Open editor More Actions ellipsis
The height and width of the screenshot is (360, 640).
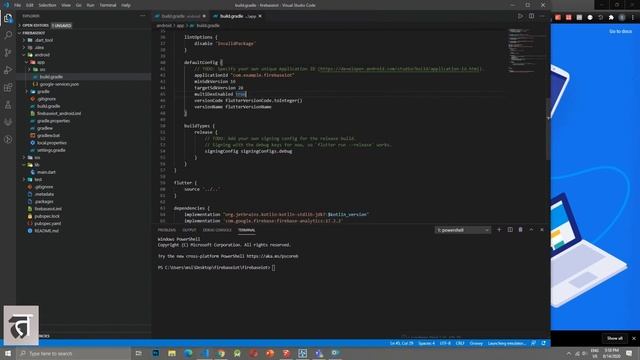(x=542, y=16)
